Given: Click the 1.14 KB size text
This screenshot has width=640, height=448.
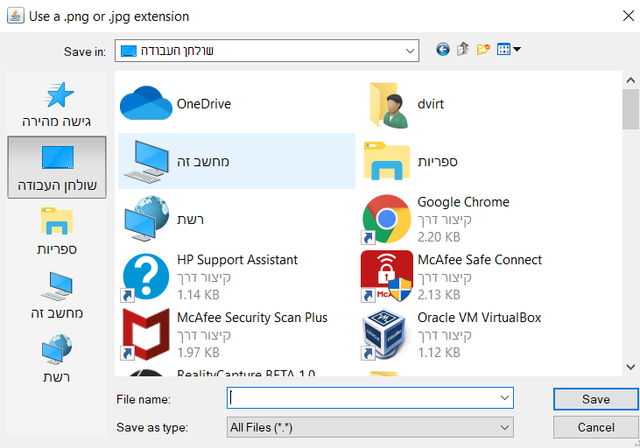Looking at the screenshot, I should tap(198, 295).
